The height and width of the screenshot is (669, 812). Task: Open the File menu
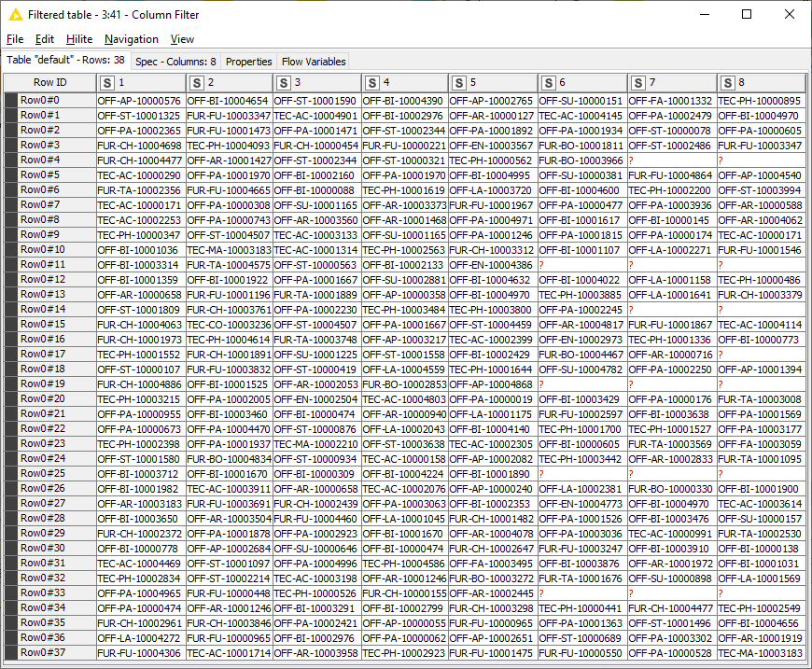coord(15,39)
